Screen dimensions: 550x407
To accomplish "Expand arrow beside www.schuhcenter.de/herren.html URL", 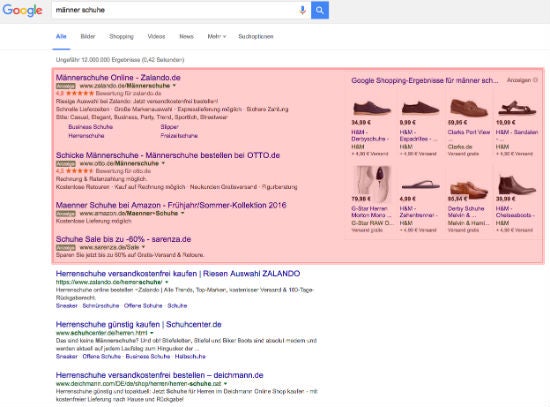I will [152, 333].
